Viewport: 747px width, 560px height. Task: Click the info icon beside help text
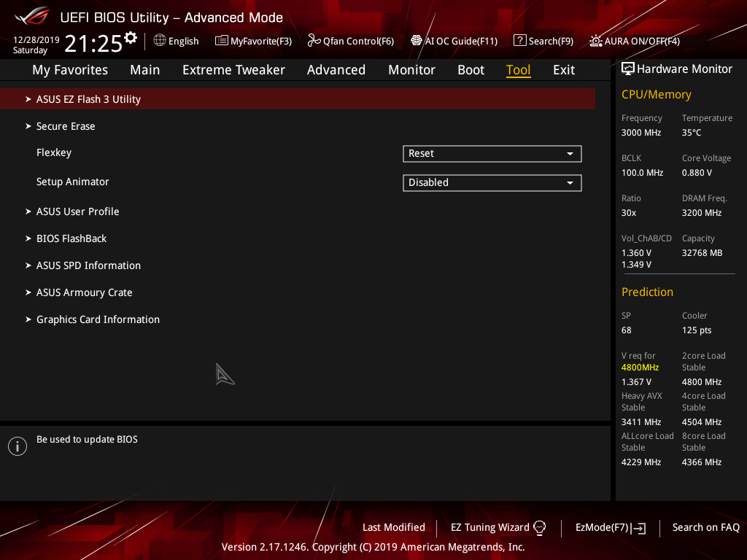click(18, 446)
